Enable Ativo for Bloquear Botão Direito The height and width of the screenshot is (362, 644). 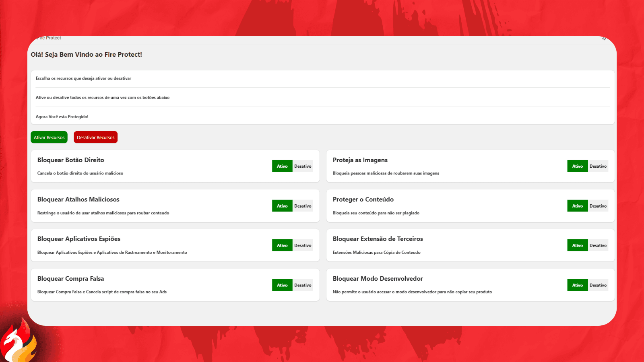[x=282, y=166]
